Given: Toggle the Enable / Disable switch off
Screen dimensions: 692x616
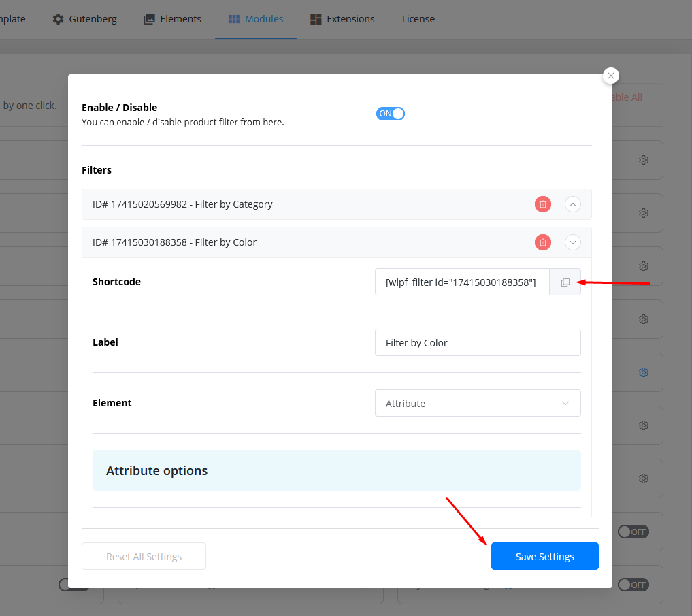Looking at the screenshot, I should (391, 114).
